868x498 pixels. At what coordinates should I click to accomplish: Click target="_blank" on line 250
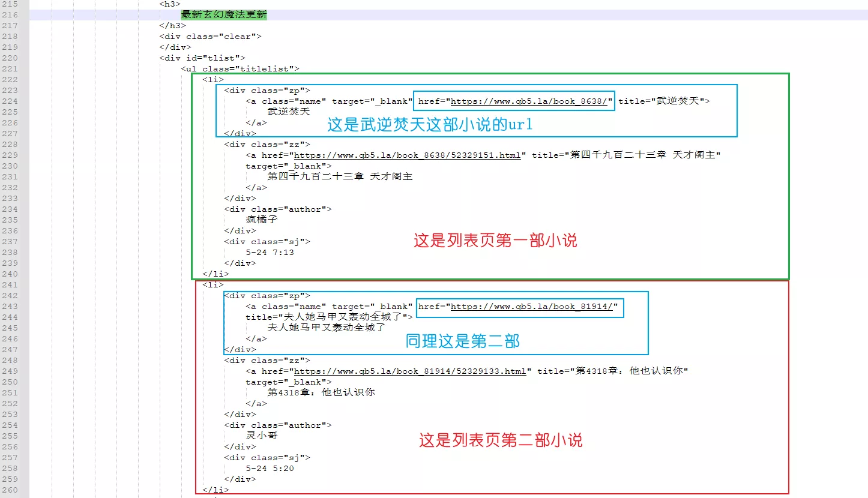(289, 382)
